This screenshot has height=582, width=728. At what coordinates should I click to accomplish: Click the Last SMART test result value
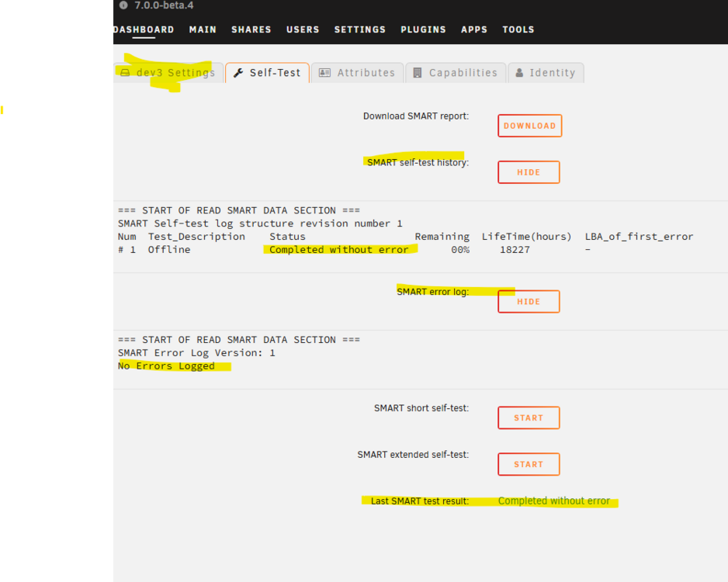pyautogui.click(x=554, y=501)
